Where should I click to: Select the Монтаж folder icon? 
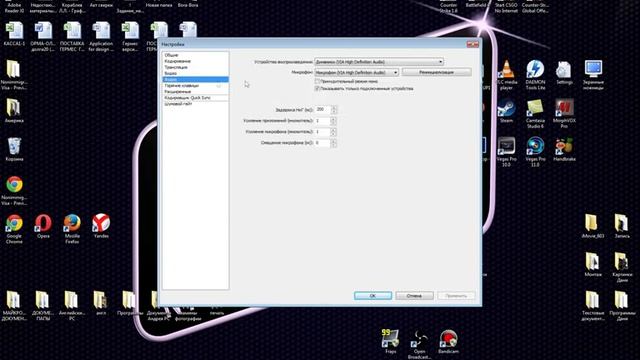click(x=593, y=262)
